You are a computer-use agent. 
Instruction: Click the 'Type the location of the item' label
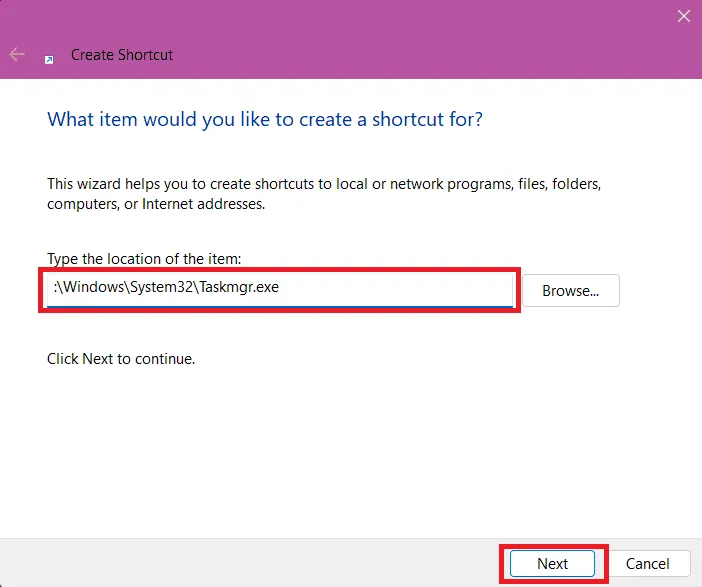pos(144,260)
